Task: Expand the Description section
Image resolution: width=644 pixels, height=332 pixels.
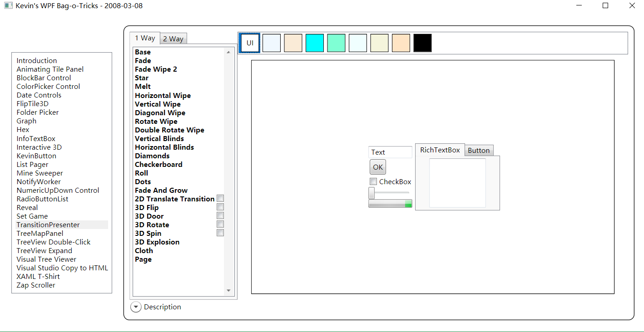Action: pos(136,307)
